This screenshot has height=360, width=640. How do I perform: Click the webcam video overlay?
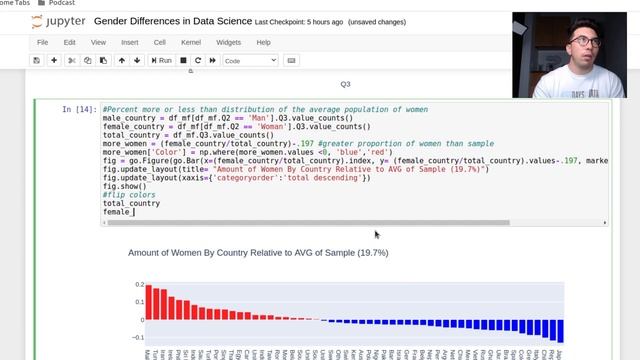[569, 55]
